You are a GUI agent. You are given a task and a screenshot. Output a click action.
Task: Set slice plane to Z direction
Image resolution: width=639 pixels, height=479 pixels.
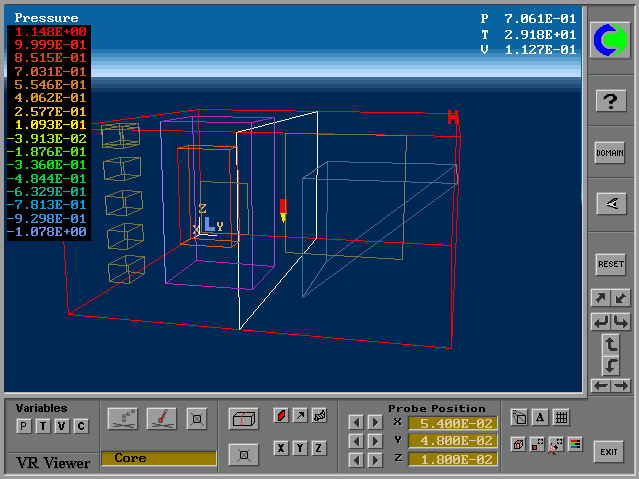tap(319, 448)
